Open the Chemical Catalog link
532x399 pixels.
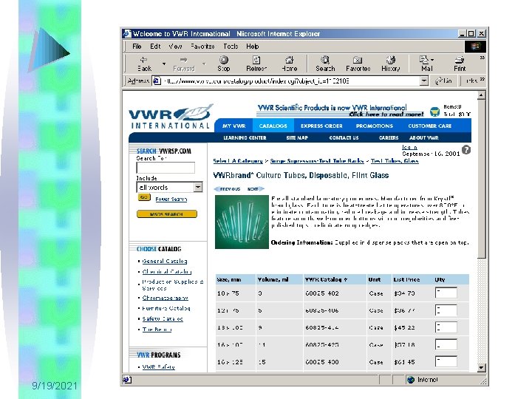point(167,271)
